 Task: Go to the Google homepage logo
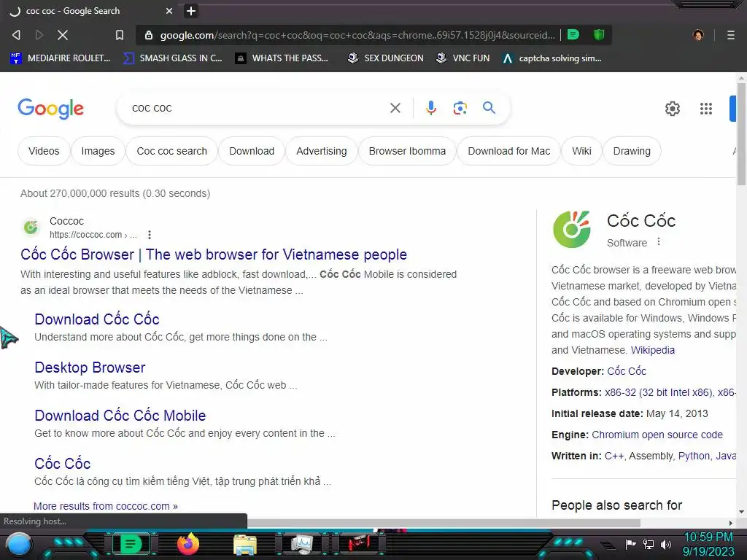pyautogui.click(x=50, y=109)
